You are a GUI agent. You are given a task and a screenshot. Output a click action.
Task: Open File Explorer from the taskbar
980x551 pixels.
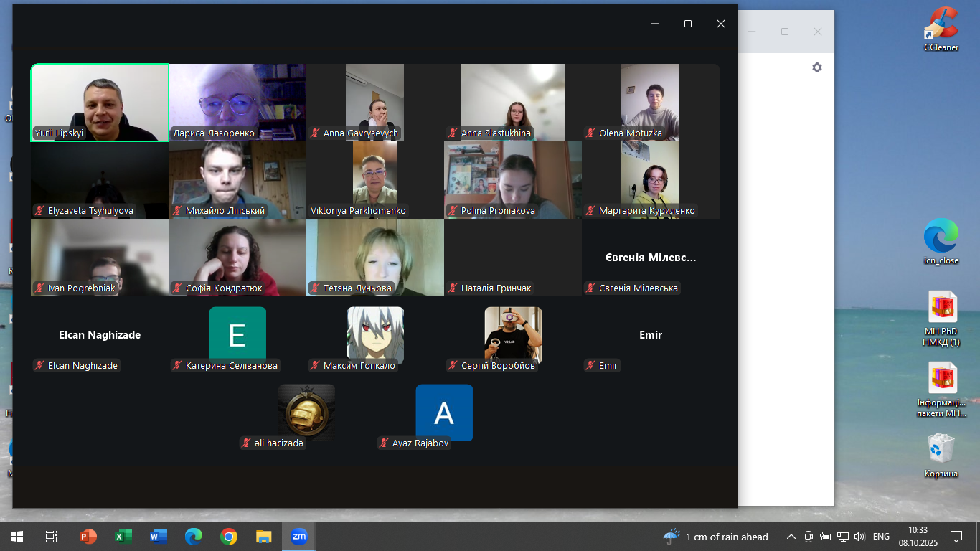click(264, 537)
